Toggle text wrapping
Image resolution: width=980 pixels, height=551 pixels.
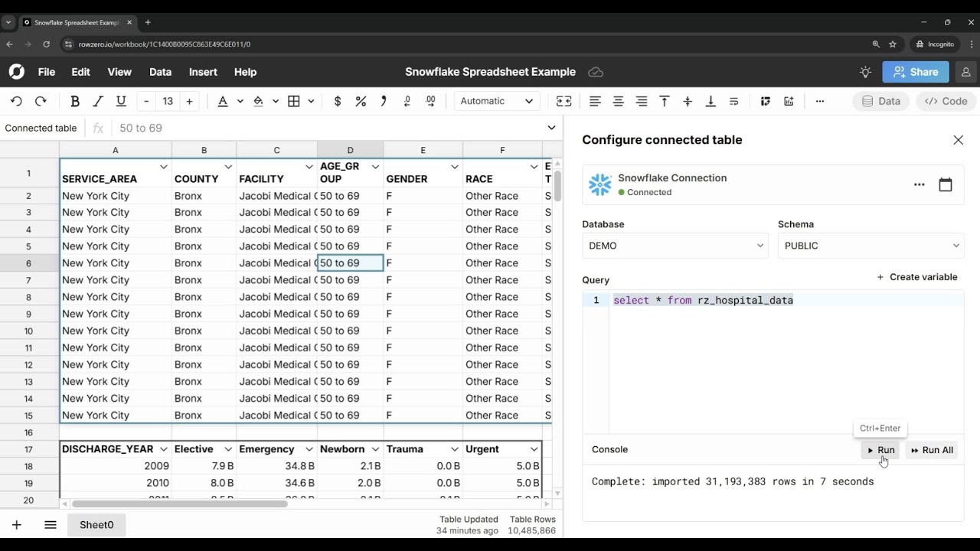[734, 101]
